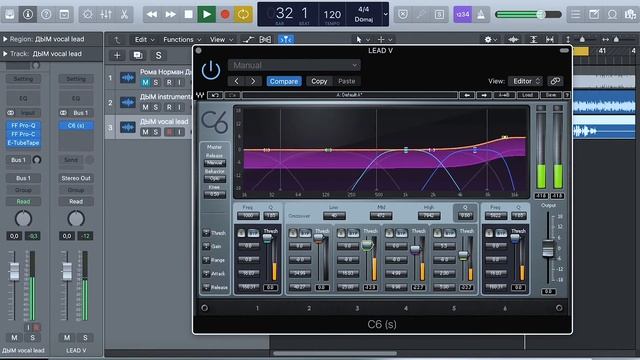The height and width of the screenshot is (360, 640).
Task: Expand the Region inspector disclosure triangle
Action: [x=5, y=39]
